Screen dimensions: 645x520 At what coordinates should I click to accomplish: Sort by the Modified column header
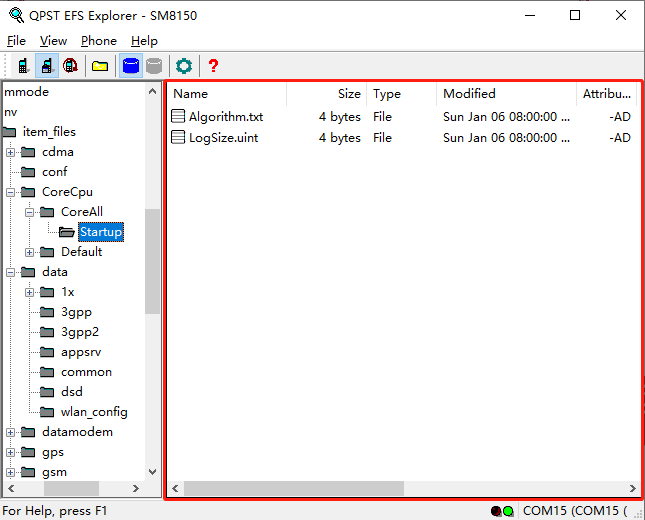506,94
